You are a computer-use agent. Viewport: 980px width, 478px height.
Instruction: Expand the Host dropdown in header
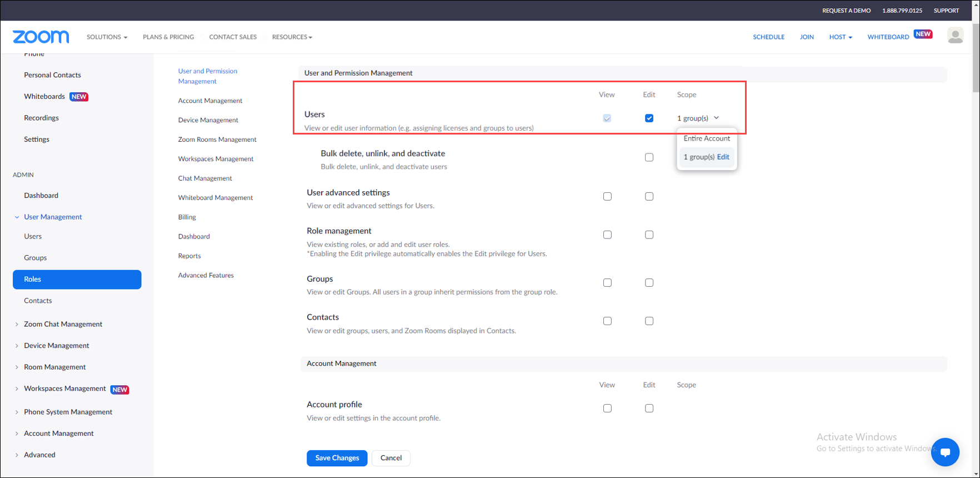coord(840,37)
